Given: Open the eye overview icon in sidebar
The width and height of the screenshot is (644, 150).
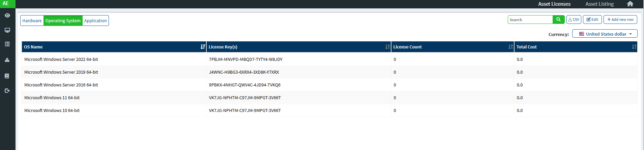Looking at the screenshot, I should [7, 15].
